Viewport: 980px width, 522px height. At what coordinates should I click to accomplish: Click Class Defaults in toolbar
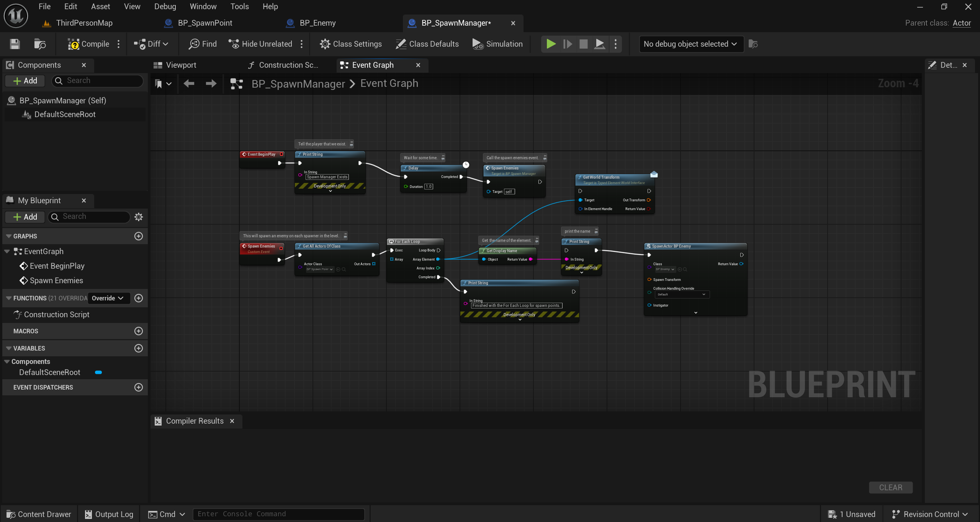coord(427,44)
